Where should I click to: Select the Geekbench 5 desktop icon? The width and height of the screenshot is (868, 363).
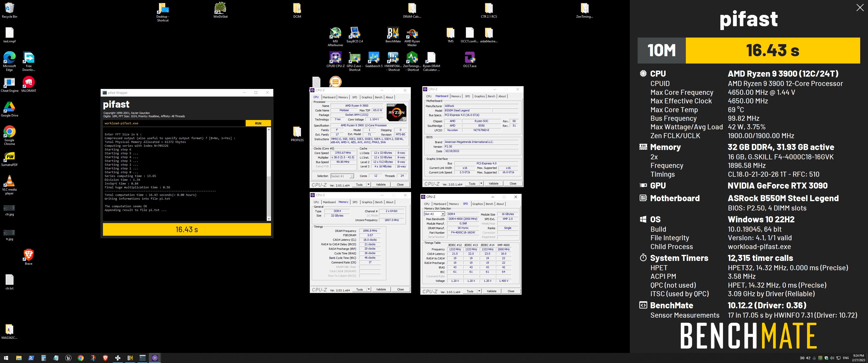pyautogui.click(x=374, y=59)
